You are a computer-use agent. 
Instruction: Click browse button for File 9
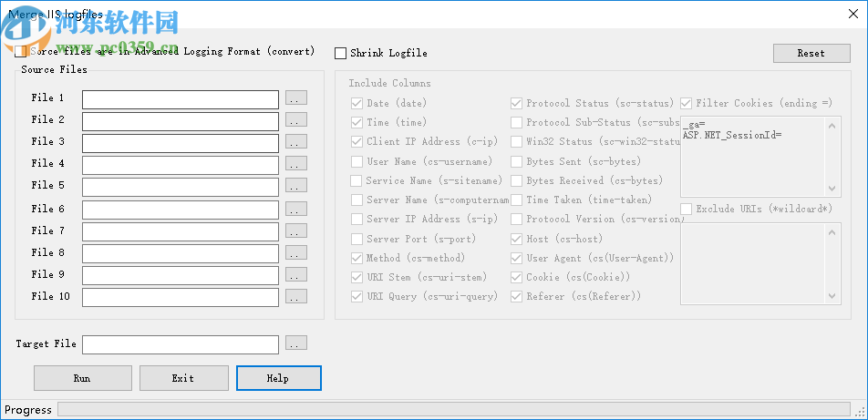(x=296, y=274)
